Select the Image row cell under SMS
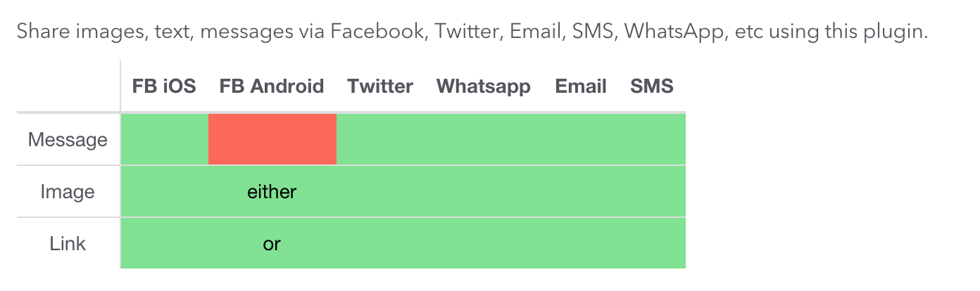This screenshot has height=291, width=980. pos(652,192)
